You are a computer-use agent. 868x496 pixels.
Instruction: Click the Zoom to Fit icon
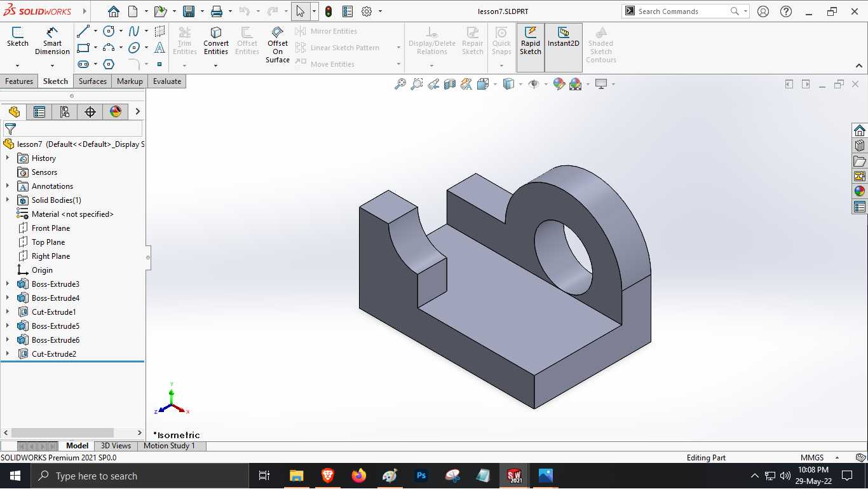pos(400,84)
